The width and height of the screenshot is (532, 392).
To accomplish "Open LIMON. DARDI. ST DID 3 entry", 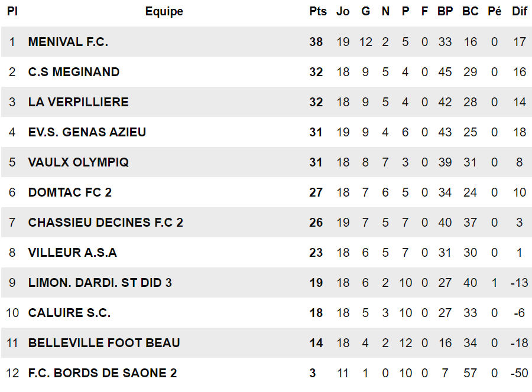I will [100, 283].
